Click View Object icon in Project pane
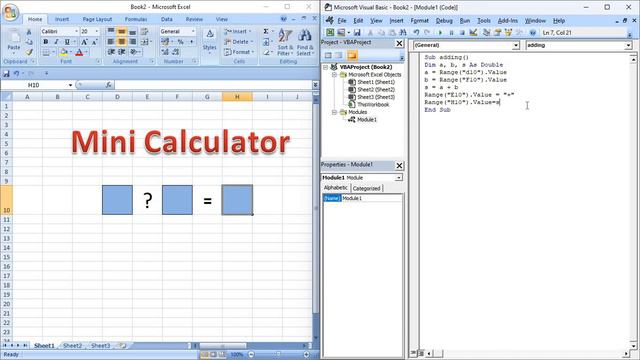Image resolution: width=640 pixels, height=360 pixels. (x=339, y=56)
